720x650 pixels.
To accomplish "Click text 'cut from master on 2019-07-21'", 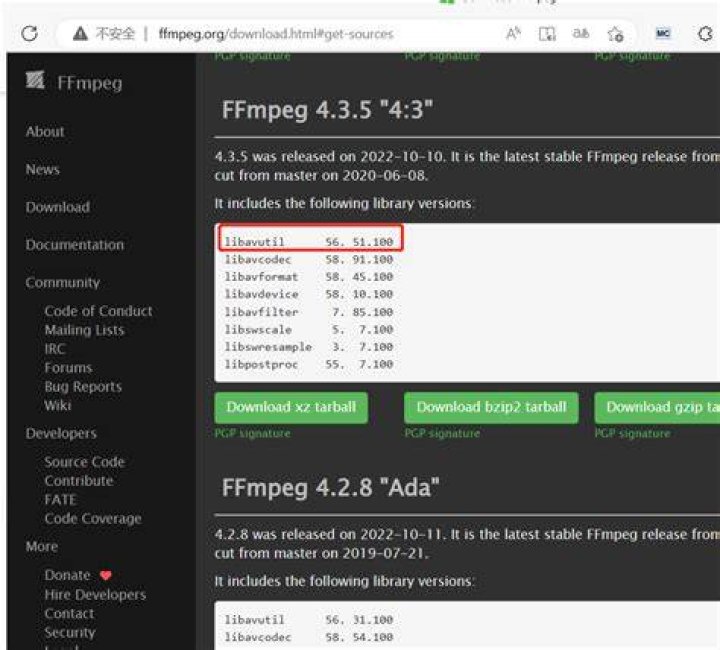I will (x=321, y=553).
